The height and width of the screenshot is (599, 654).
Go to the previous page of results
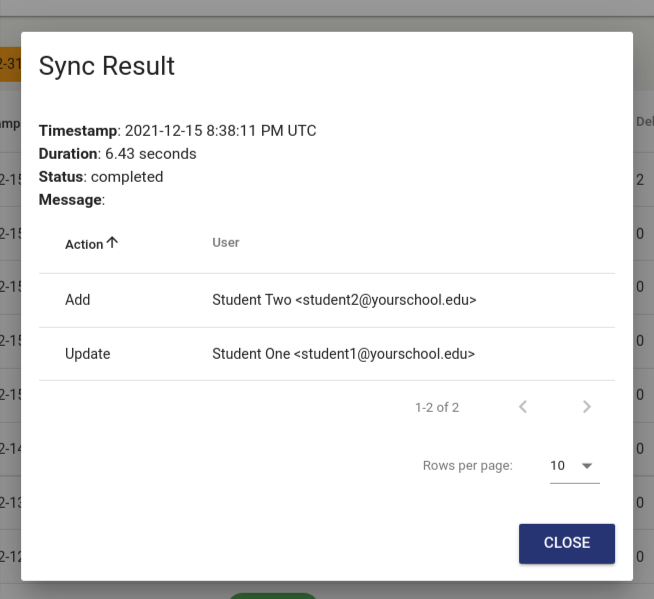tap(523, 407)
